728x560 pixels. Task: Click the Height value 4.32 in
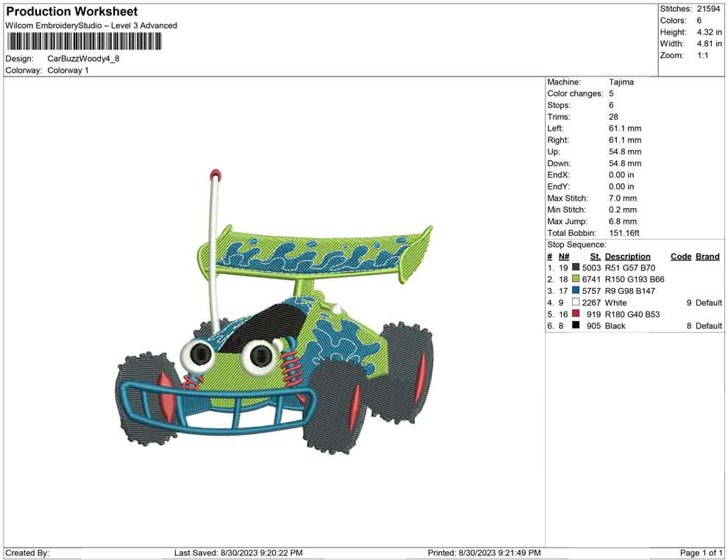coord(710,32)
